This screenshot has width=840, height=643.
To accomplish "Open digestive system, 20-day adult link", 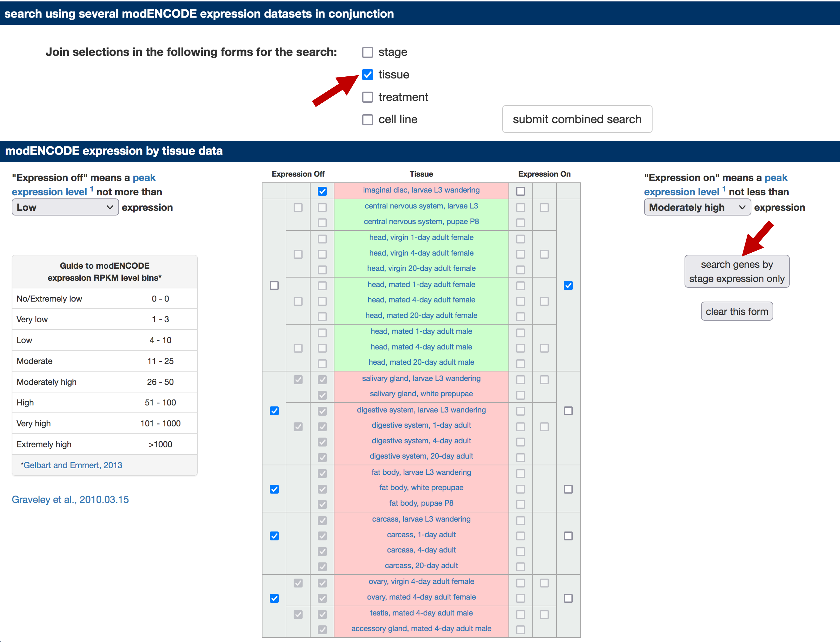I will point(421,456).
